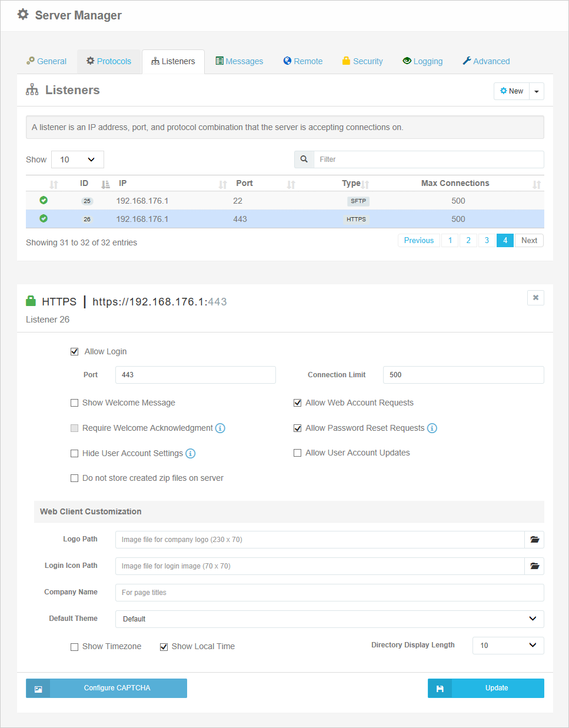Switch to the Security tab
The height and width of the screenshot is (728, 569).
tap(362, 61)
